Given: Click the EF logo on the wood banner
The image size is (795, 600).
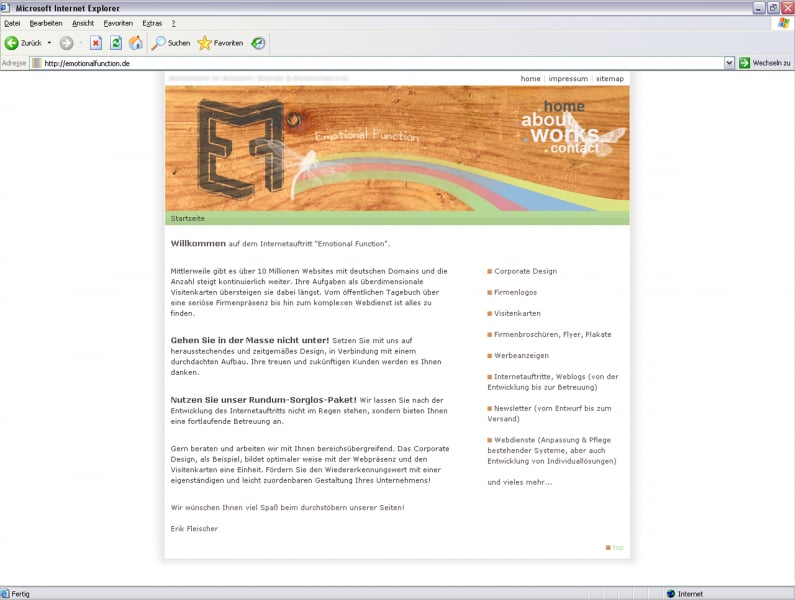Looking at the screenshot, I should [x=240, y=148].
